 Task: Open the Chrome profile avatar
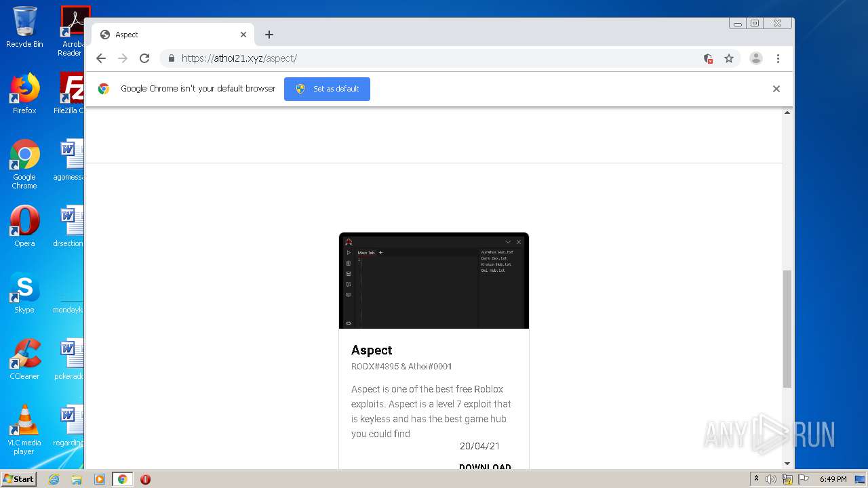(x=756, y=58)
